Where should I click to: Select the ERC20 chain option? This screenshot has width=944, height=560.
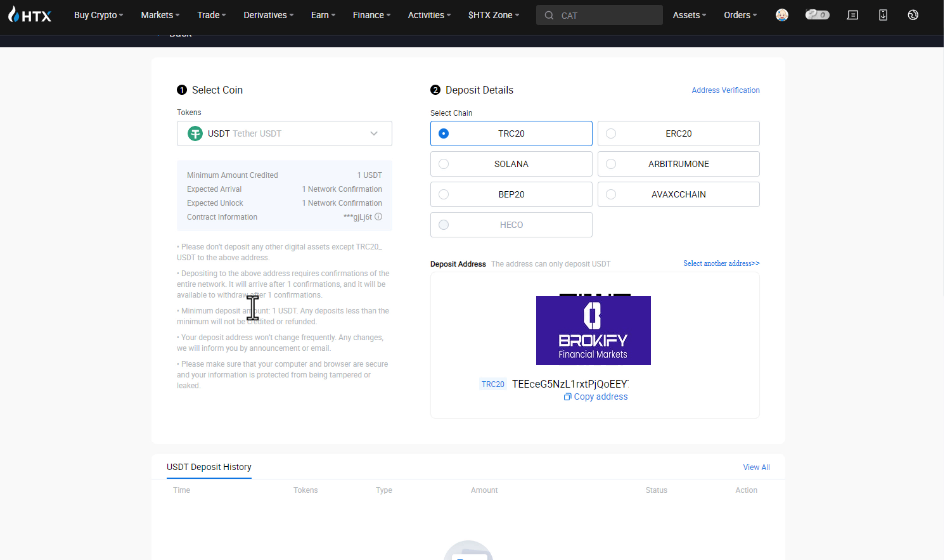point(678,134)
